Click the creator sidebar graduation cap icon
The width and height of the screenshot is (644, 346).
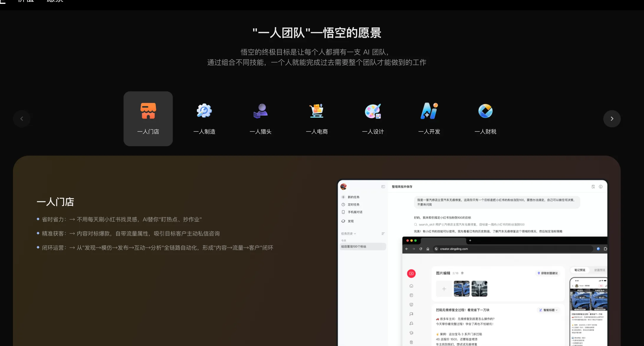pyautogui.click(x=411, y=333)
